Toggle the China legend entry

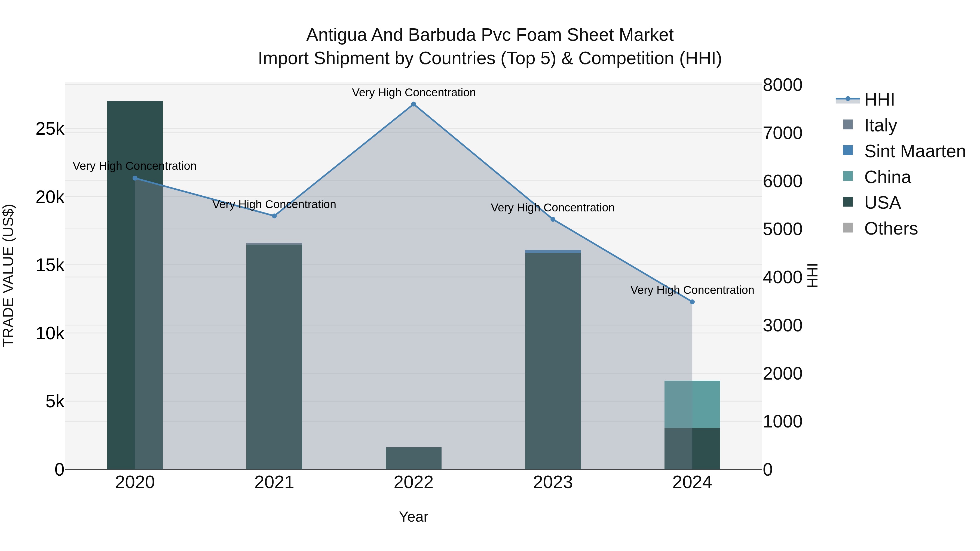(x=877, y=177)
